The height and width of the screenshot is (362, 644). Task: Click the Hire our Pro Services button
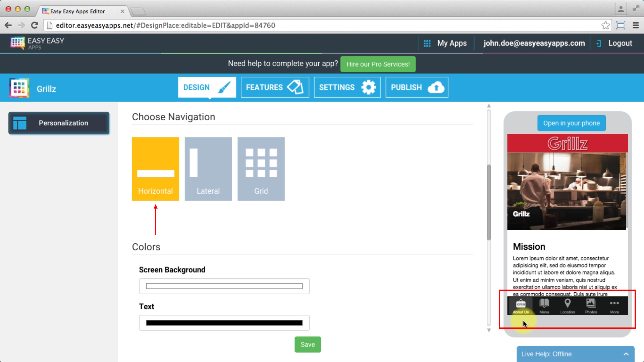point(378,64)
